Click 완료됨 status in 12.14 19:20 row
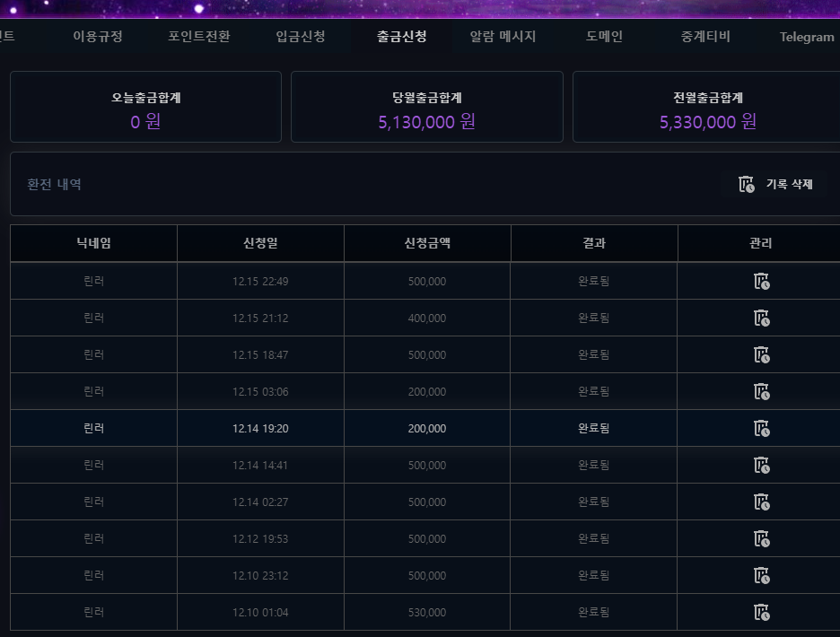 (x=593, y=429)
